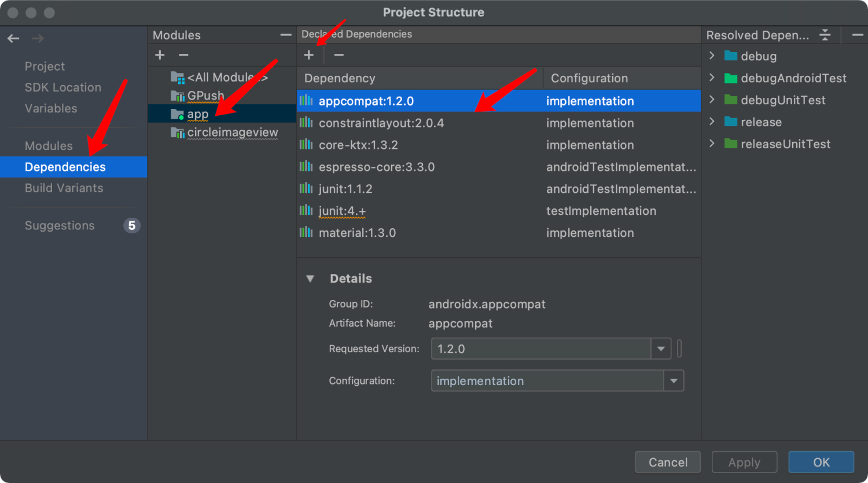Click the collapse-all icon in Resolved Dependencies
Viewport: 868px width, 483px height.
pyautogui.click(x=825, y=35)
